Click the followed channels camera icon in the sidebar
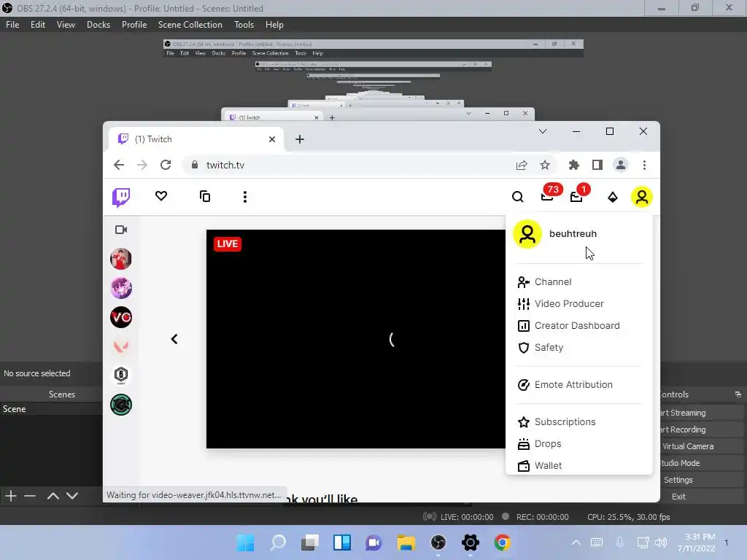Image resolution: width=747 pixels, height=560 pixels. point(121,230)
